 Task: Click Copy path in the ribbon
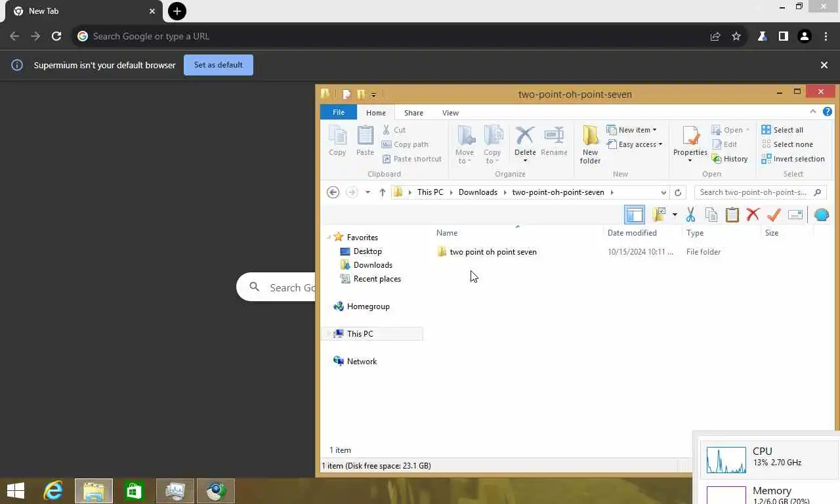click(x=406, y=144)
